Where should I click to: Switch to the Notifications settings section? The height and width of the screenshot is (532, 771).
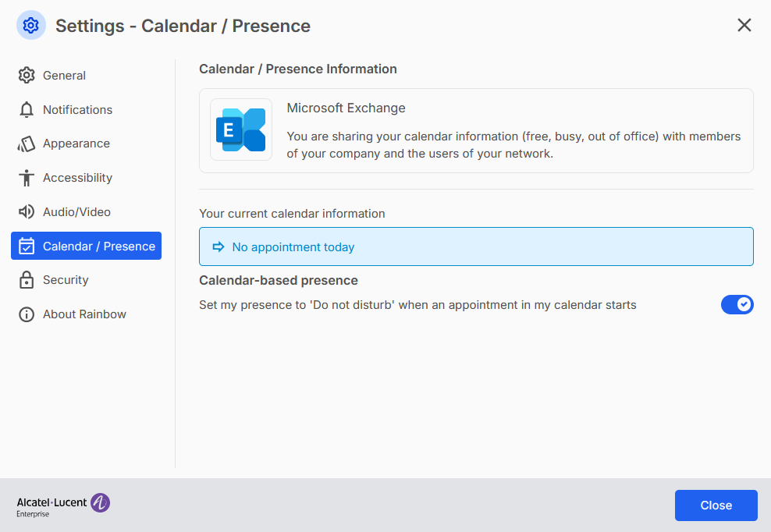coord(77,110)
